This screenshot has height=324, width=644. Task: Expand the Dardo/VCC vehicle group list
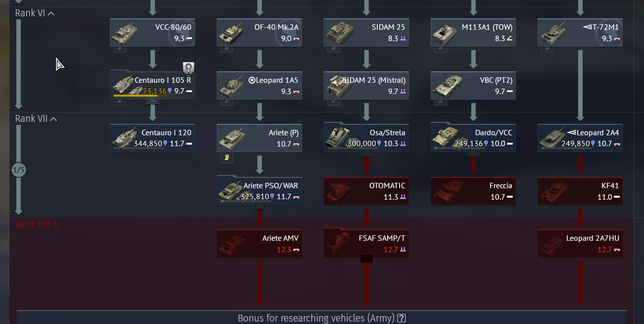(x=473, y=153)
